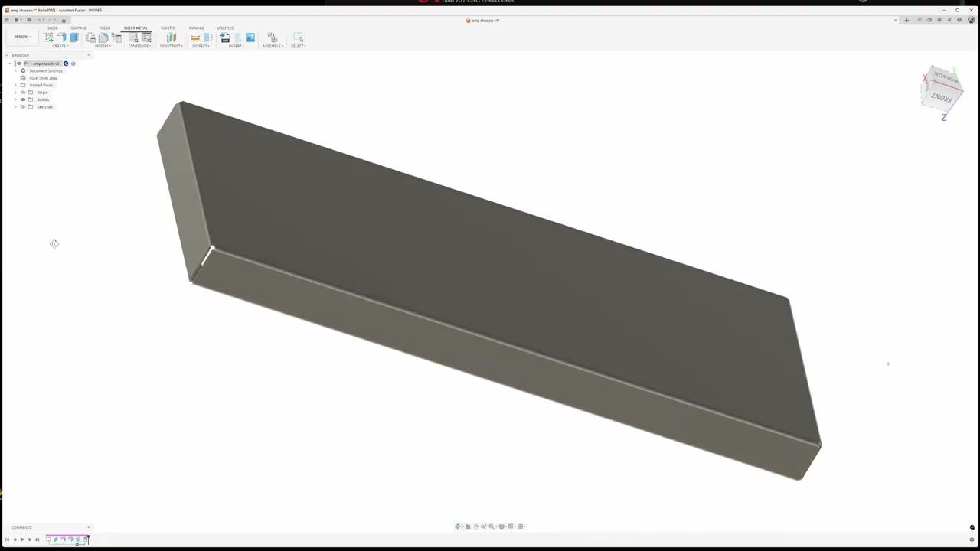This screenshot has width=980, height=551.
Task: Click the Orbit tool in navigation bar
Action: [457, 527]
